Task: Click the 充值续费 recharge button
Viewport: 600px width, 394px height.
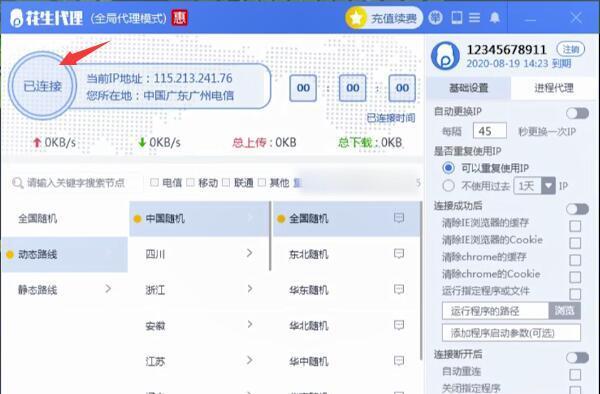Action: coord(384,18)
